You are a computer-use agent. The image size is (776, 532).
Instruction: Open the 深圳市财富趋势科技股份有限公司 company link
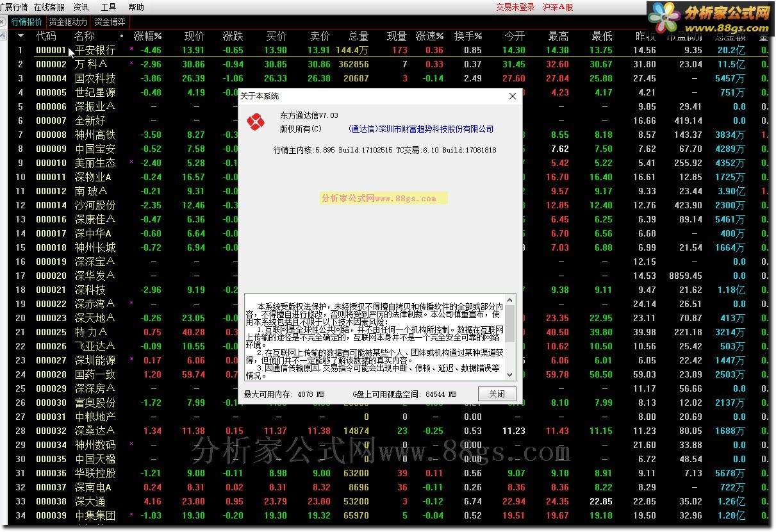click(x=421, y=129)
